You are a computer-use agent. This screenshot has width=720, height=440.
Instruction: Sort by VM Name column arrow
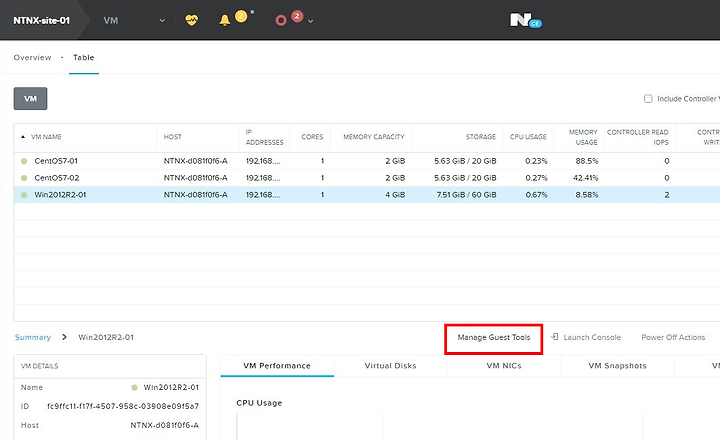pyautogui.click(x=23, y=137)
